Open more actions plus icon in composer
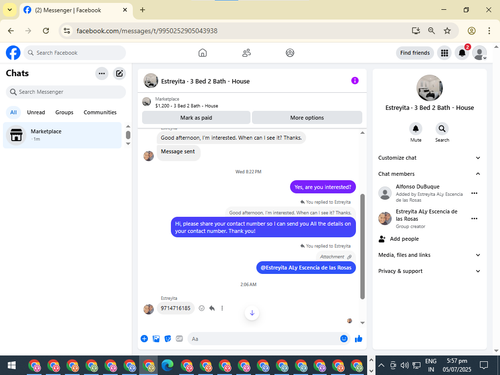Image resolution: width=500 pixels, height=375 pixels. point(144,339)
